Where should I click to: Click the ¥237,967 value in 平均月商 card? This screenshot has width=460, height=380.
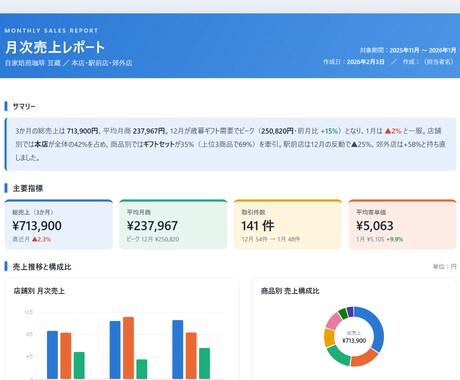(x=152, y=226)
